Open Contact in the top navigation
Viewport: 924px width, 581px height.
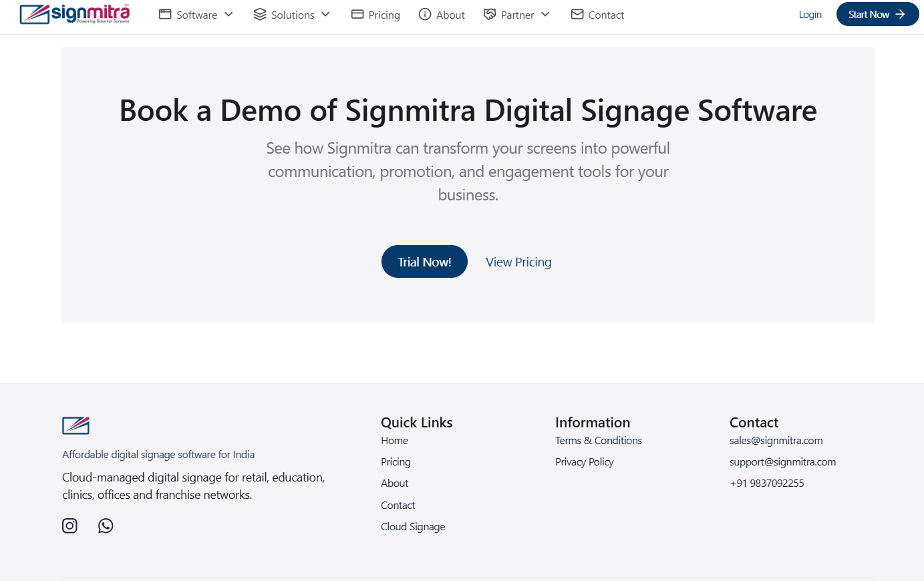(606, 15)
